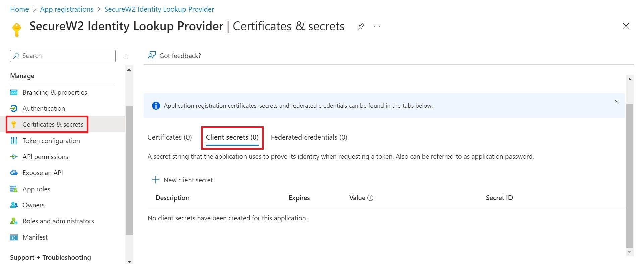Click the Expose an API cloud icon

coord(14,173)
